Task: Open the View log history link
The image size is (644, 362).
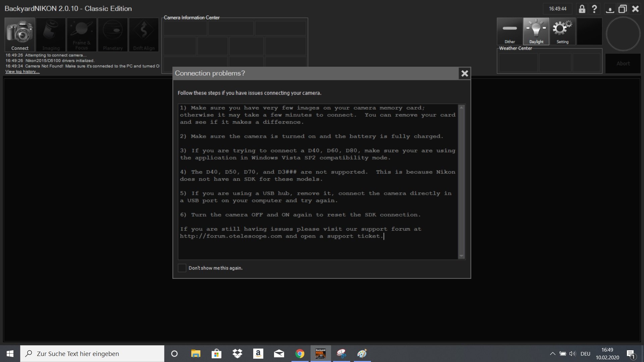Action: (22, 71)
